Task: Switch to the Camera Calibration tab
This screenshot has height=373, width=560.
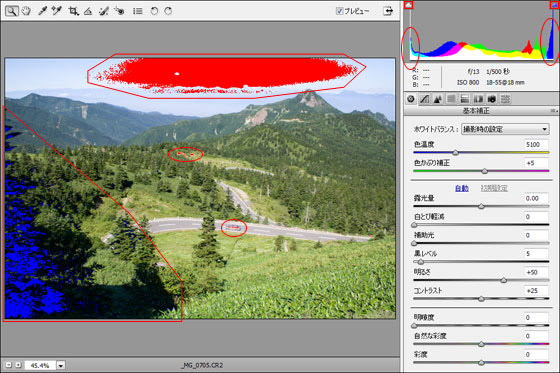Action: (492, 99)
